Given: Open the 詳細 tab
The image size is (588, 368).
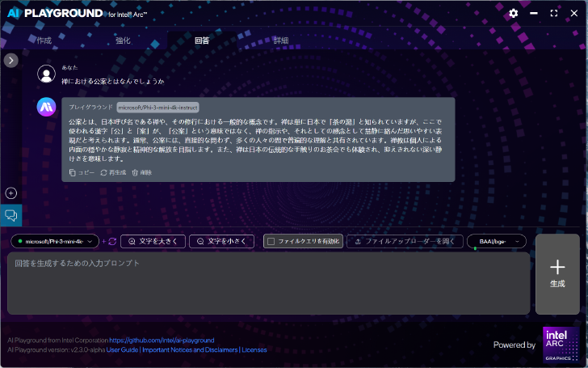Looking at the screenshot, I should pyautogui.click(x=281, y=40).
